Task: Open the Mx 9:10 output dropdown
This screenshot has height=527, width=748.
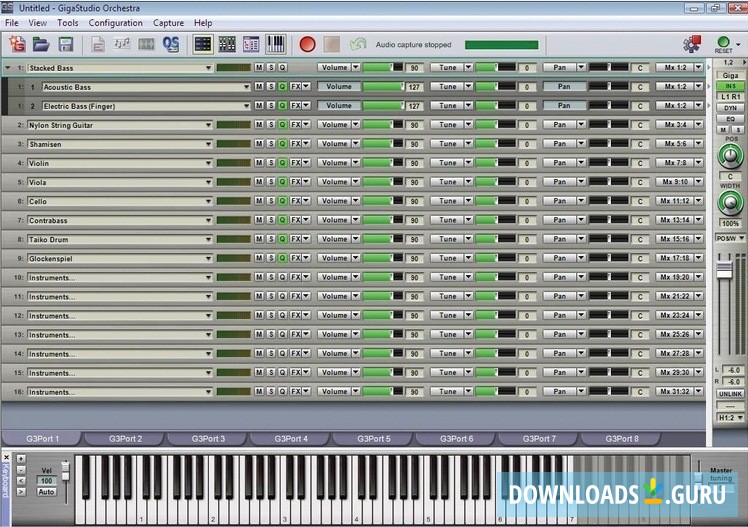Action: pyautogui.click(x=698, y=182)
